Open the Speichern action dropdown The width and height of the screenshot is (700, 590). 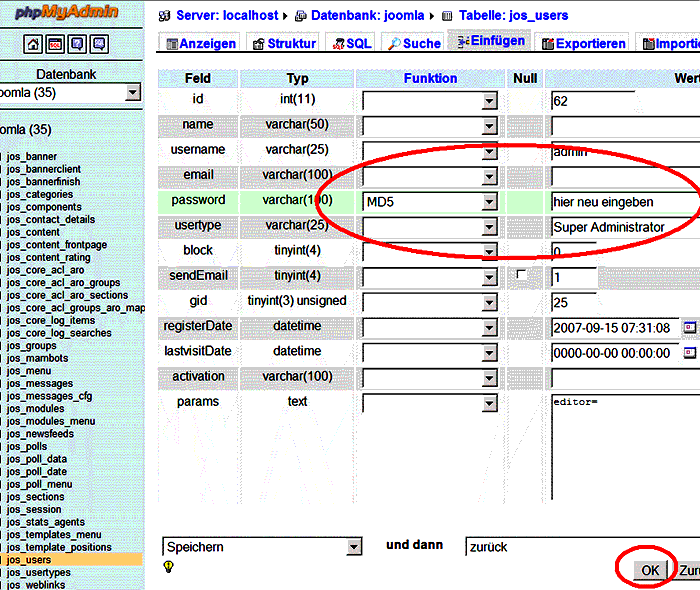pyautogui.click(x=262, y=547)
